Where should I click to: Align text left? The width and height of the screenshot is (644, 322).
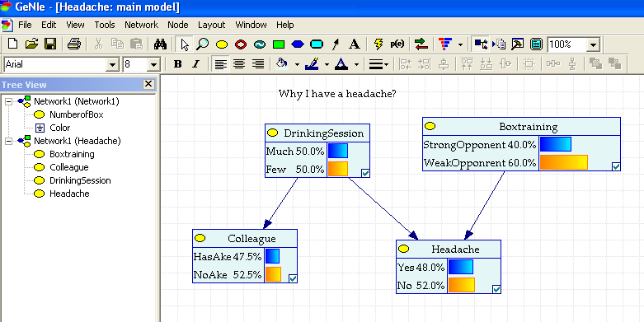pos(221,64)
